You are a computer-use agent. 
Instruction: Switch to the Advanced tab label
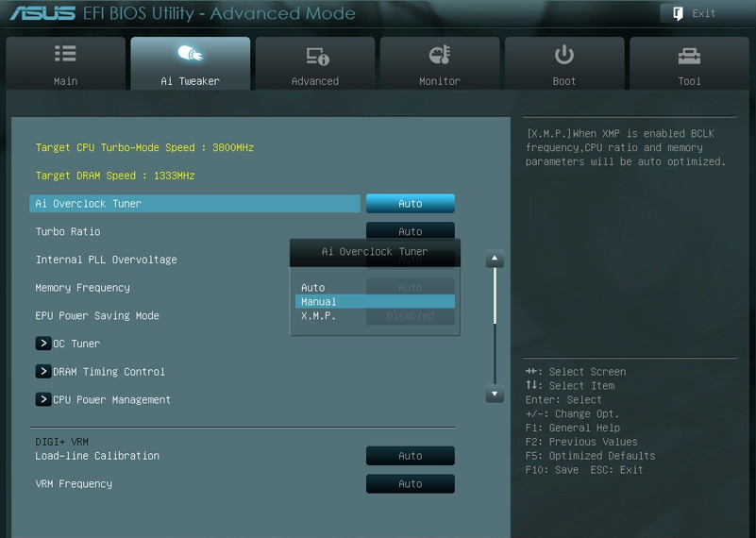point(315,81)
